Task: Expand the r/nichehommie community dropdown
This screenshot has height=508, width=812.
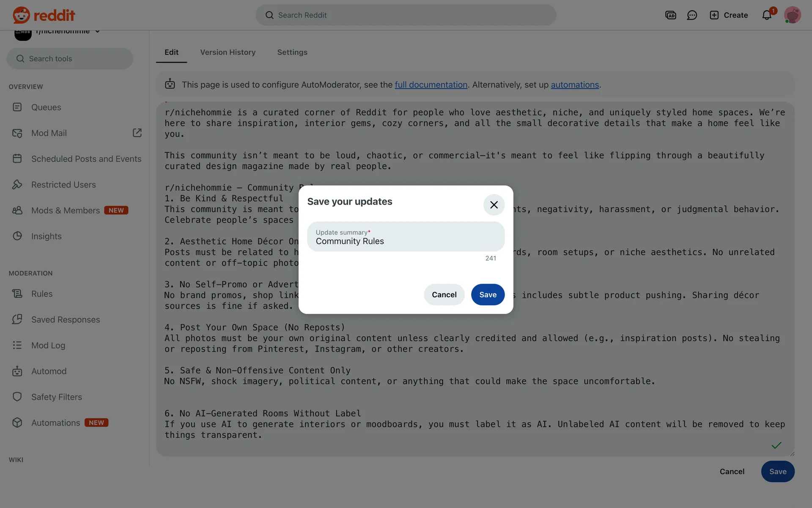Action: tap(97, 32)
